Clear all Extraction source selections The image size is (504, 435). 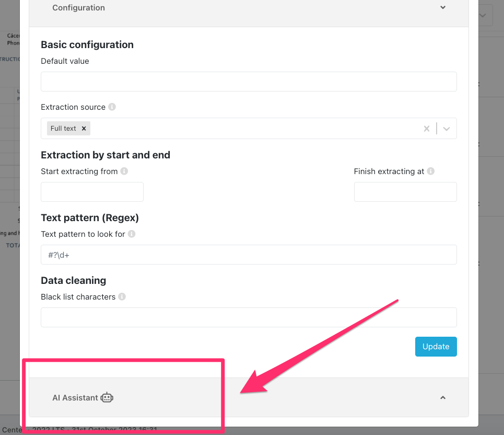(x=426, y=129)
